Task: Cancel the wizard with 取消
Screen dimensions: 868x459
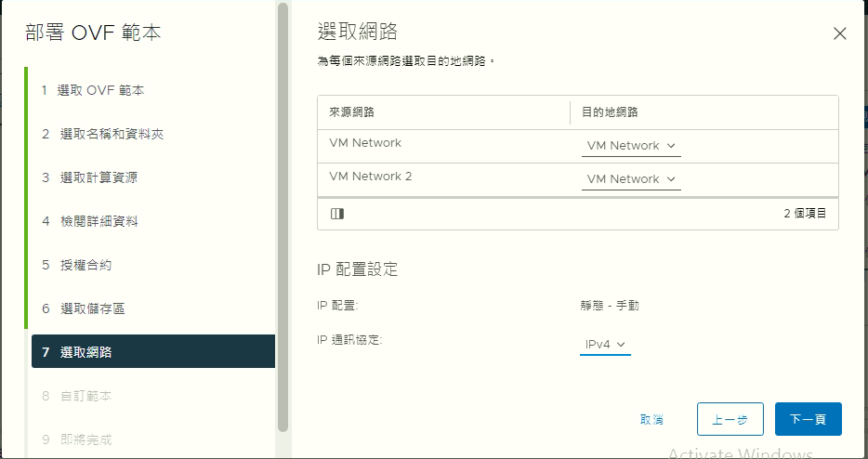Action: [651, 419]
